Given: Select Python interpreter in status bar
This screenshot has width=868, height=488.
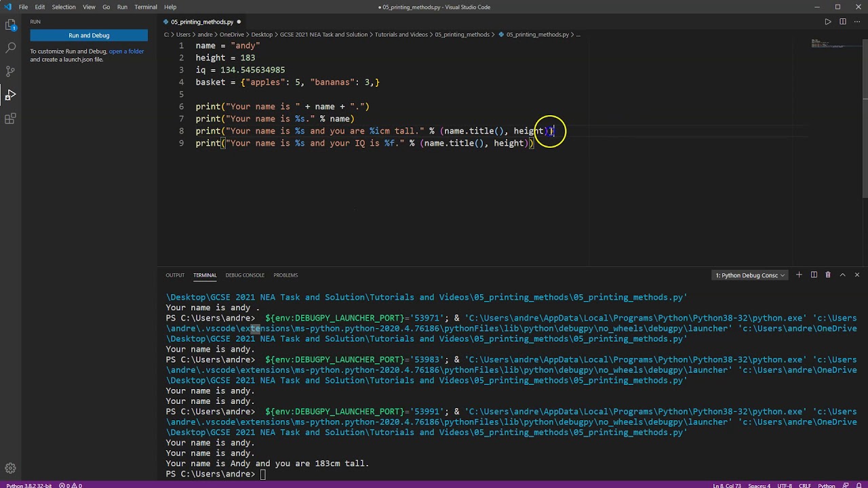Looking at the screenshot, I should [x=28, y=485].
